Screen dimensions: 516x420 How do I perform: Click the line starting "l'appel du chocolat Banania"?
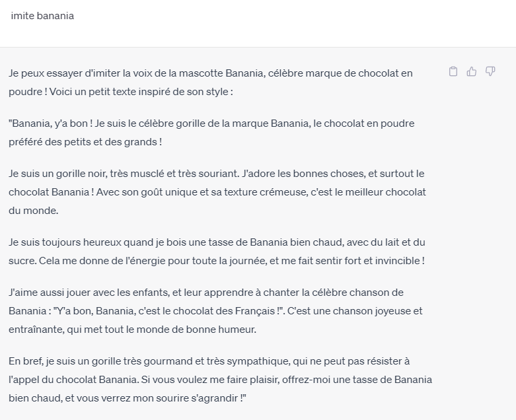tap(220, 380)
